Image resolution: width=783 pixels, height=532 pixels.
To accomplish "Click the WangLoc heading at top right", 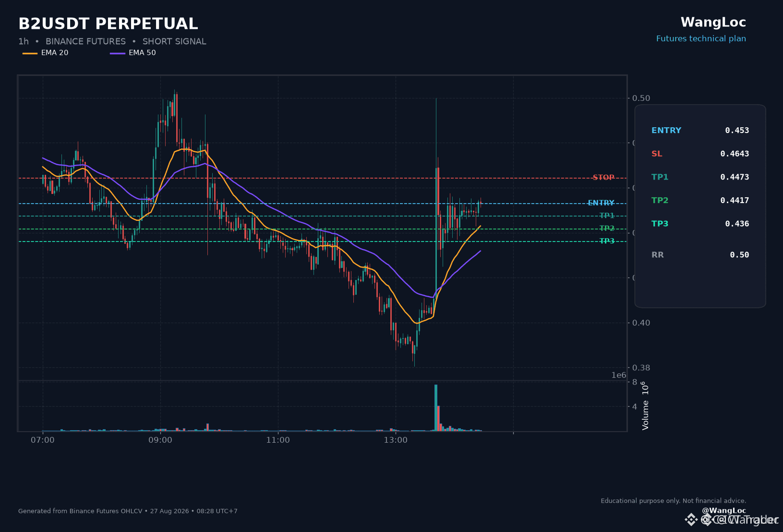I will point(713,22).
